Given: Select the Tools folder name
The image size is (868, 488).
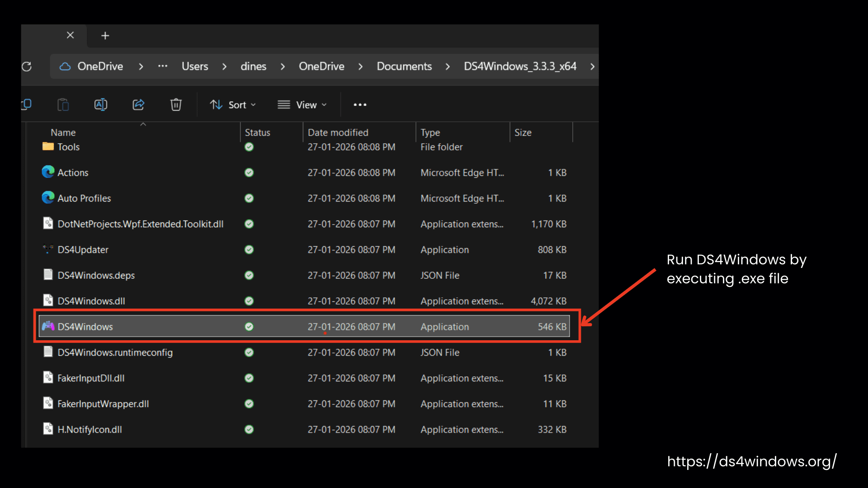Looking at the screenshot, I should pos(68,147).
